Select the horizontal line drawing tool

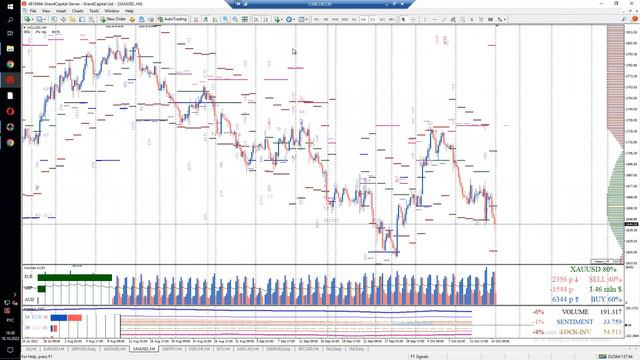click(x=434, y=19)
